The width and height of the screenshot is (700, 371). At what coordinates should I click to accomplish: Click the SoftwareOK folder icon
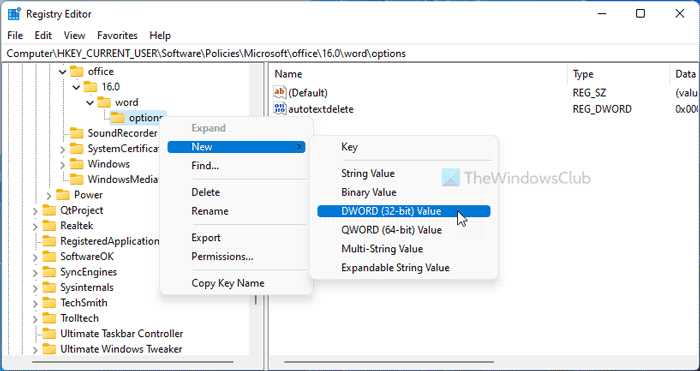49,257
